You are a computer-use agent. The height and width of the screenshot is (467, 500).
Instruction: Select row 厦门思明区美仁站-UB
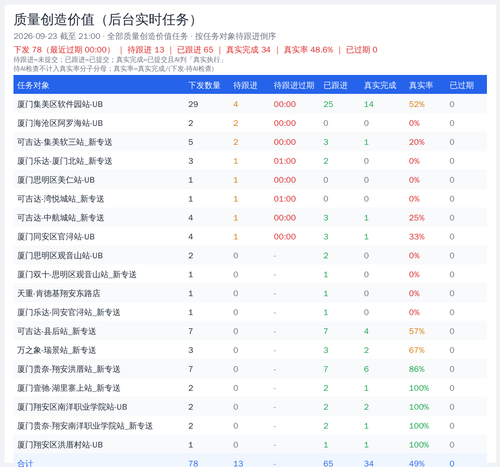(250, 180)
